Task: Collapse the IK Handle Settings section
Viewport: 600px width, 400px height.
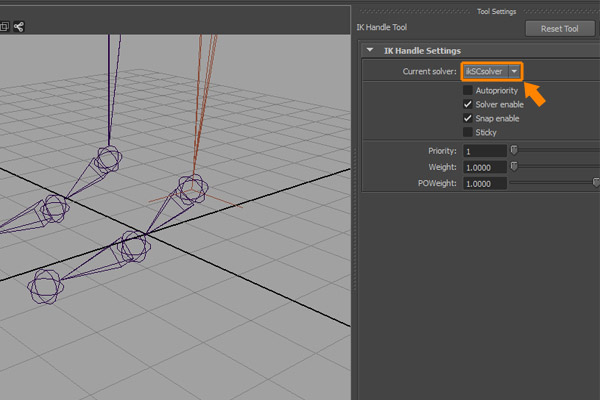Action: click(371, 50)
